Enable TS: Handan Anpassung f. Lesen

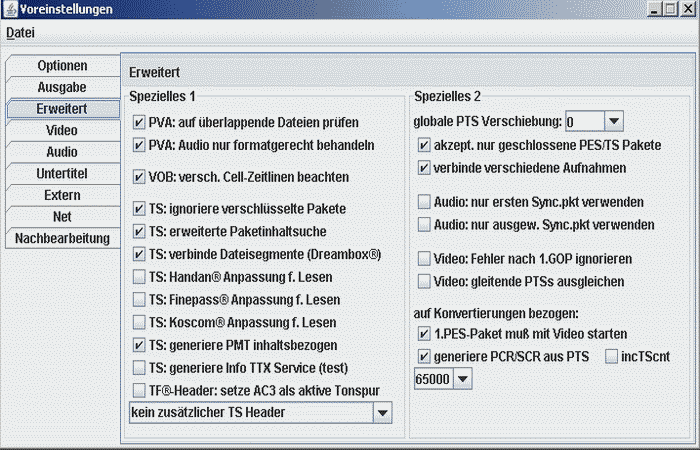tap(139, 276)
